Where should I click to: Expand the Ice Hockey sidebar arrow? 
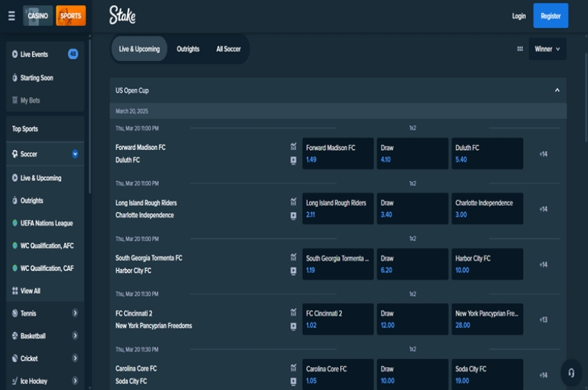(x=75, y=381)
